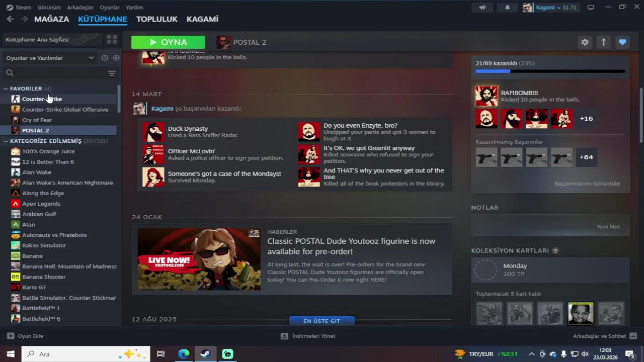Switch to the library grid view icon
Screen dimensions: 644x362
[111, 39]
